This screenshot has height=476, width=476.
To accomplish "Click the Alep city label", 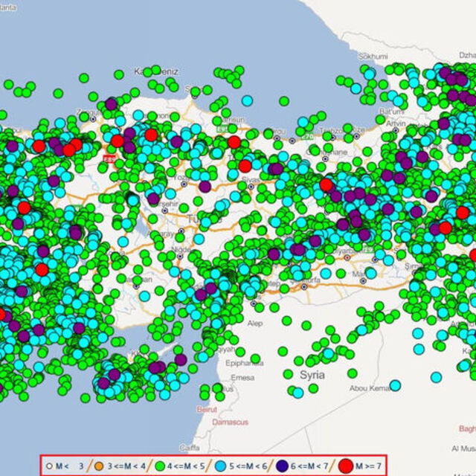I will [255, 324].
